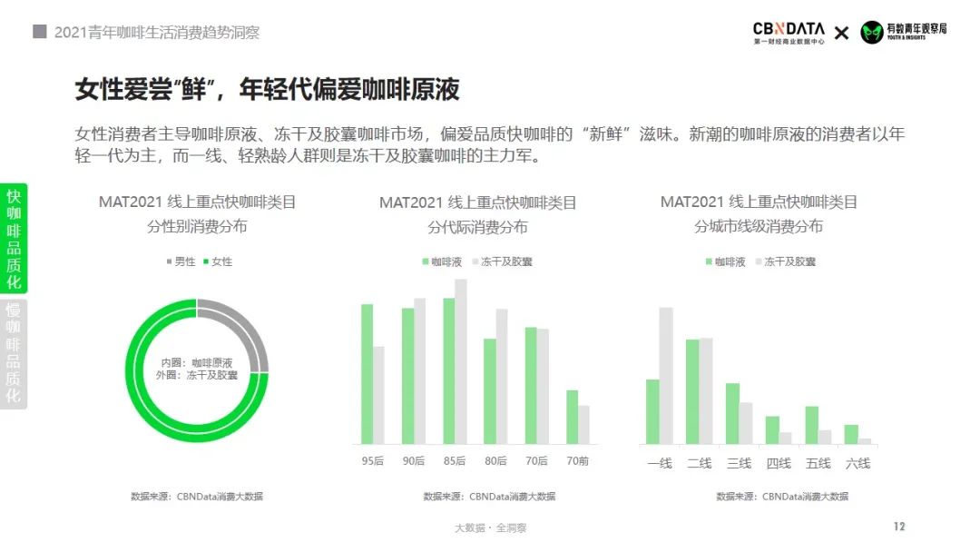980x552 pixels.
Task: Click the X symbol between logos
Action: (x=842, y=33)
